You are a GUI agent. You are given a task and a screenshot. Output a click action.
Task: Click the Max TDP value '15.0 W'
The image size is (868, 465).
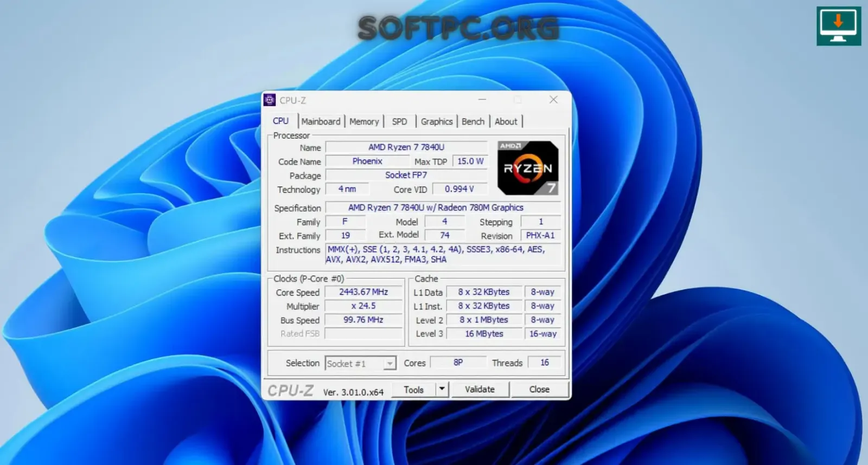[470, 161]
